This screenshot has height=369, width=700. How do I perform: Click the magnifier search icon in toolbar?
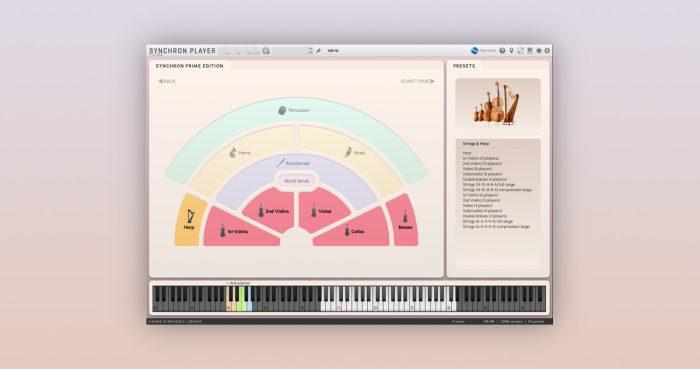click(x=266, y=51)
